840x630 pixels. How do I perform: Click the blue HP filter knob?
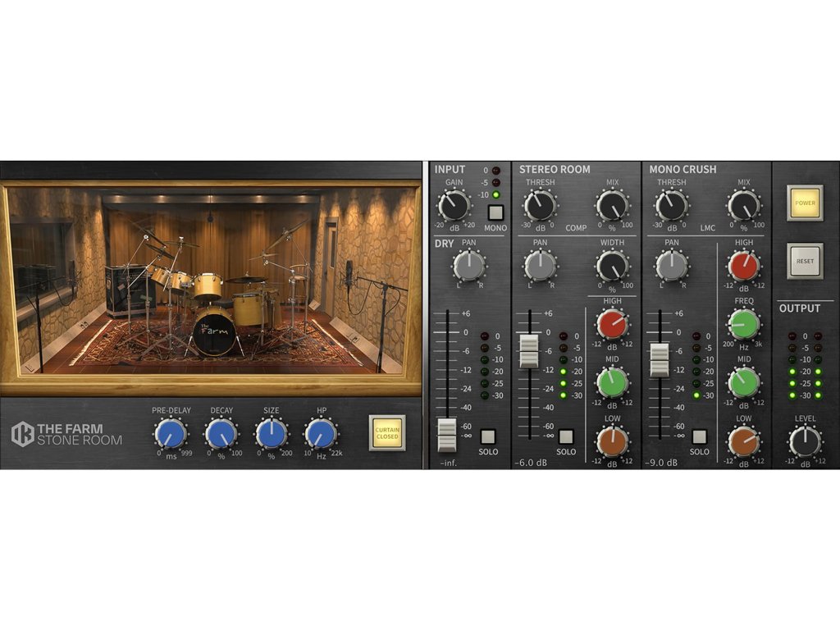click(x=321, y=433)
